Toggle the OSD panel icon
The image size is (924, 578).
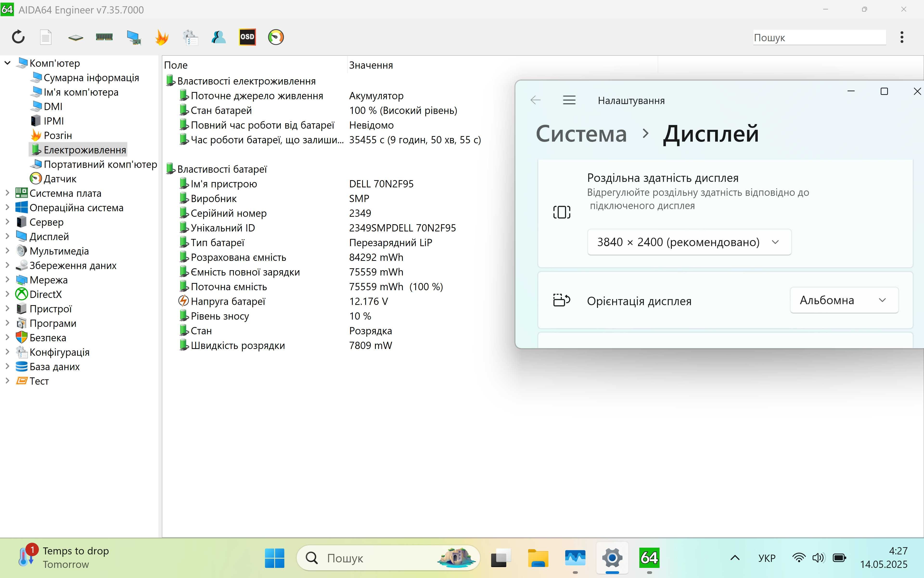pyautogui.click(x=247, y=37)
